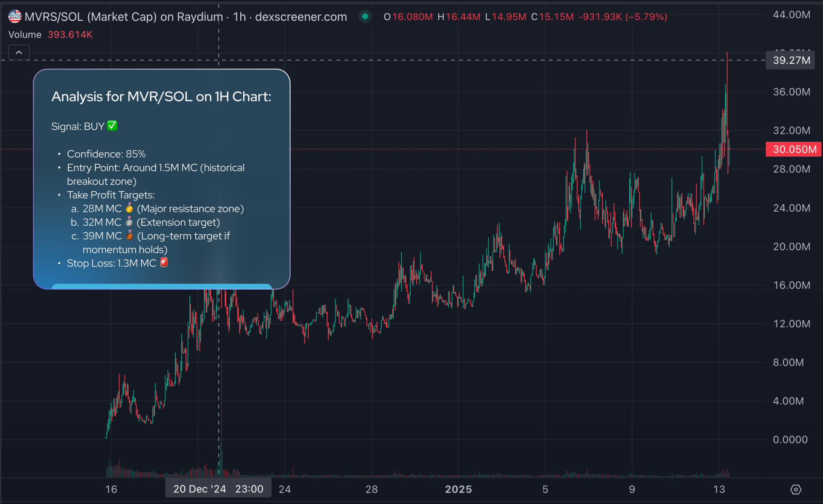
Task: Click the green market status dot
Action: 365,16
